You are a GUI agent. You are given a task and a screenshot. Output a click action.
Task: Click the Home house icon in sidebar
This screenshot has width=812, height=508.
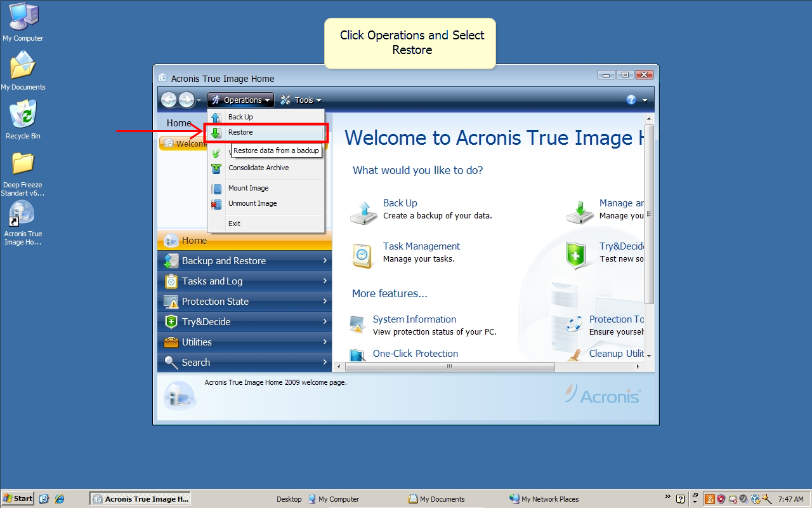tap(171, 240)
